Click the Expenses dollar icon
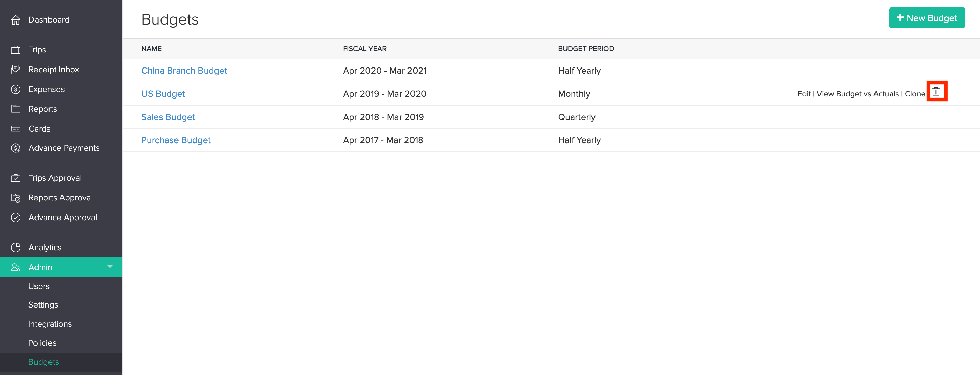 tap(16, 89)
